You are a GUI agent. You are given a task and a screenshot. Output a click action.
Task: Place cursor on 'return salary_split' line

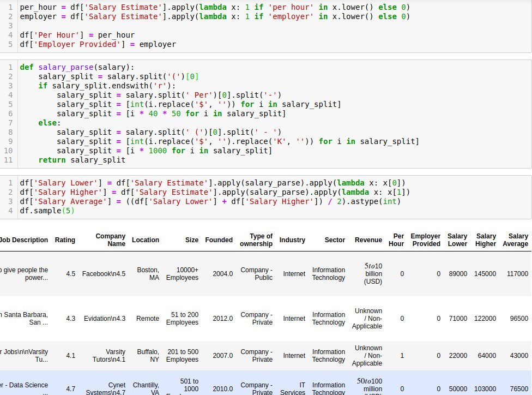[x=82, y=160]
